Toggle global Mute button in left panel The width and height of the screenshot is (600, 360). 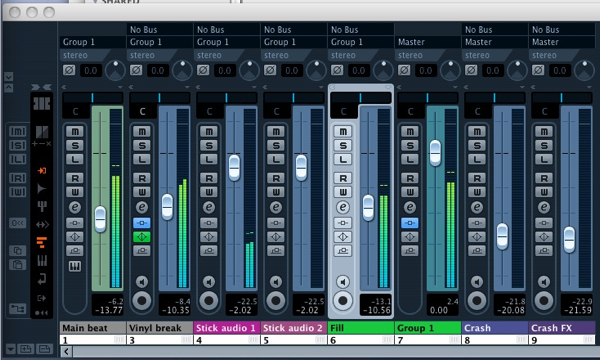[x=18, y=132]
